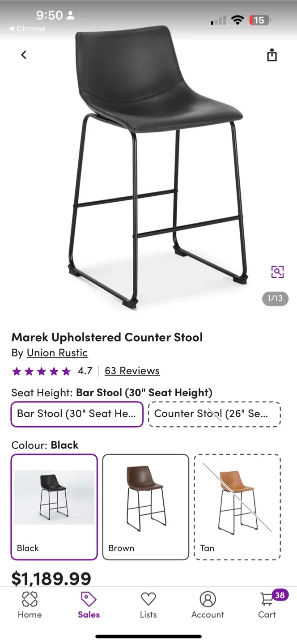297x644 pixels.
Task: Open visual search with the lens icon
Action: pos(278,271)
